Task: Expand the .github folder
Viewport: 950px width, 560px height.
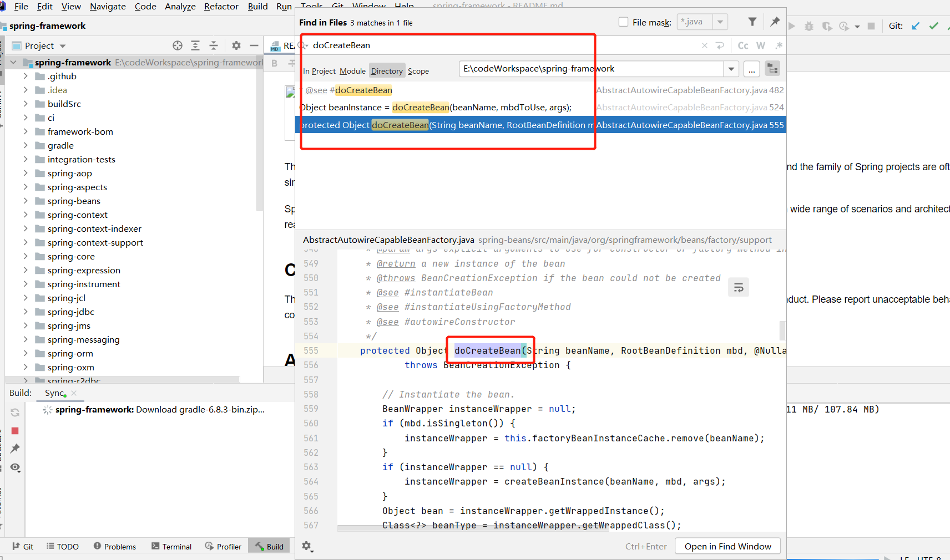Action: [26, 76]
